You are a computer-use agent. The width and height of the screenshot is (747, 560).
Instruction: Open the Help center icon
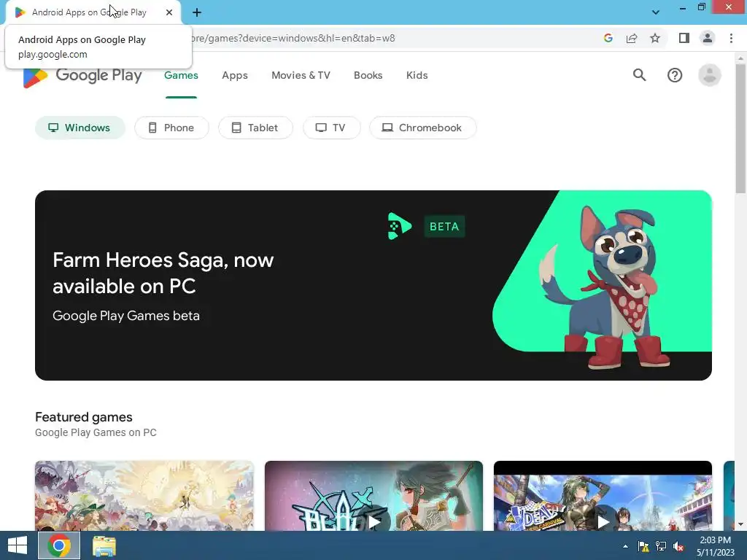(x=675, y=75)
